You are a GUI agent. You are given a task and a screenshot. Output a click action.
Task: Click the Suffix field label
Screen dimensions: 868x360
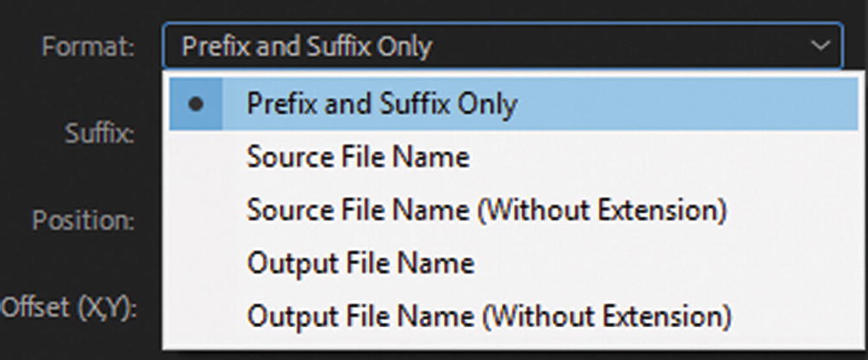99,134
